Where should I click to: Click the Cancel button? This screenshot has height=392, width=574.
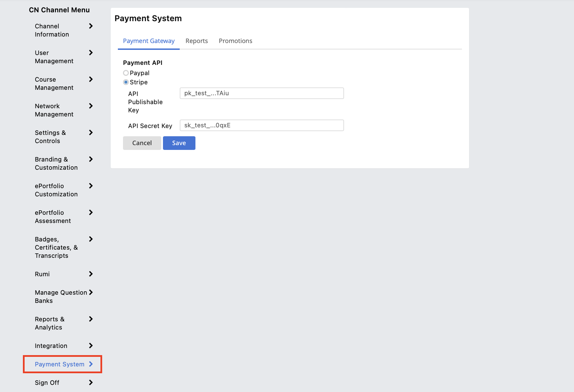[x=142, y=143]
